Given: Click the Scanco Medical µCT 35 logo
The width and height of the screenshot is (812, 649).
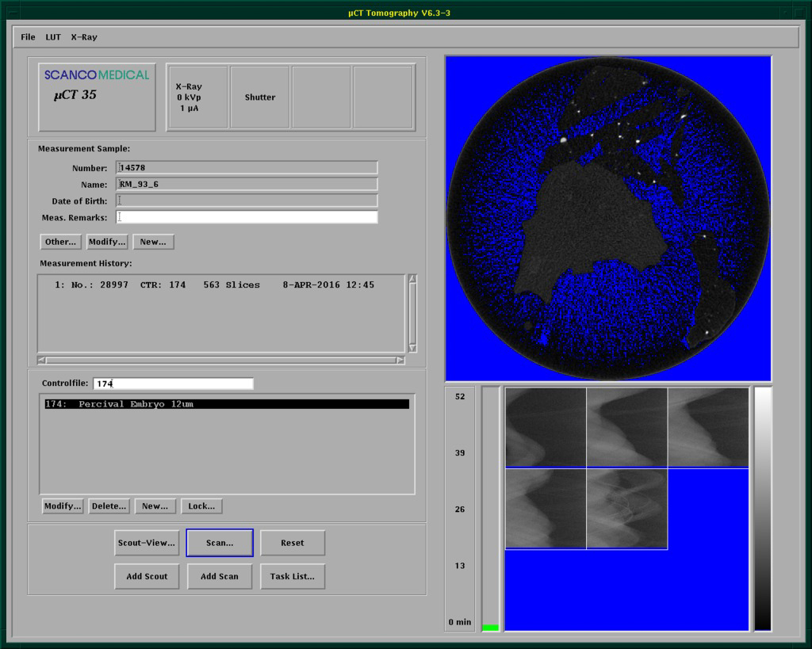Looking at the screenshot, I should 96,97.
